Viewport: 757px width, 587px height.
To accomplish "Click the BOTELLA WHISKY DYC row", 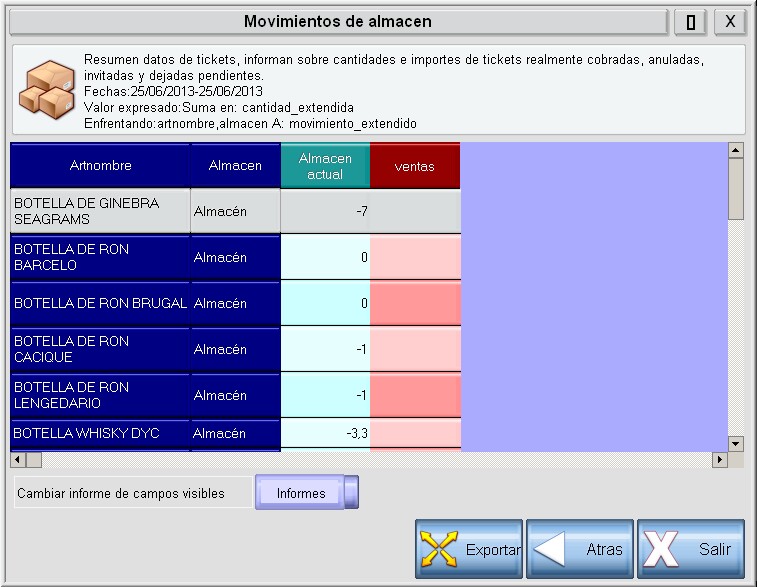I will coord(100,433).
